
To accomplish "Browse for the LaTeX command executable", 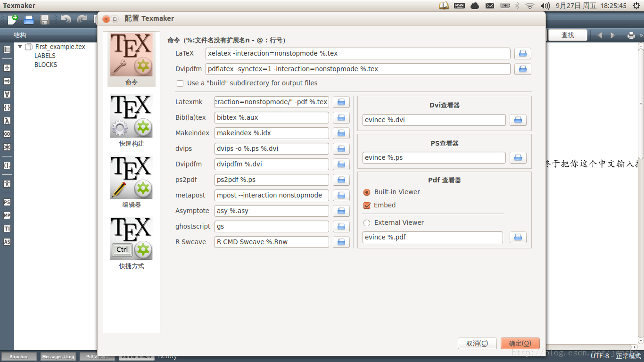I will click(x=523, y=54).
